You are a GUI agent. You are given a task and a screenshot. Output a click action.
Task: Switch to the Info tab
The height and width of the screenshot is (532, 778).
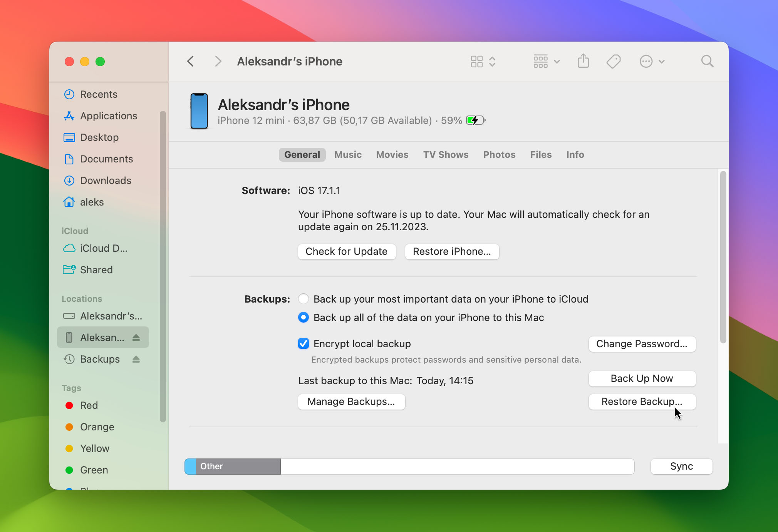[575, 155]
